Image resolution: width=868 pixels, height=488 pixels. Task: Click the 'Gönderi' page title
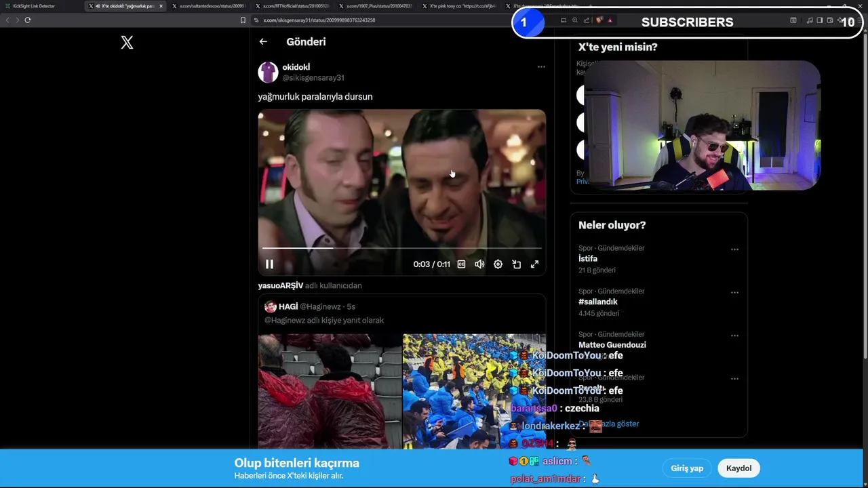point(306,41)
